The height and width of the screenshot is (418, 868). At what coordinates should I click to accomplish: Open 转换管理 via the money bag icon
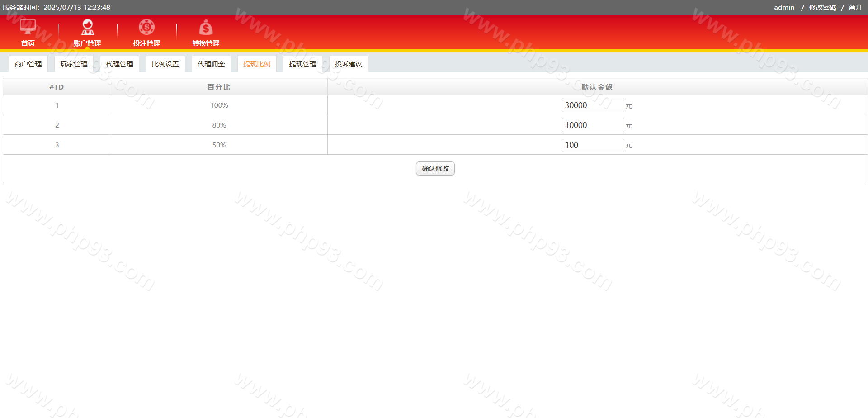click(x=206, y=28)
